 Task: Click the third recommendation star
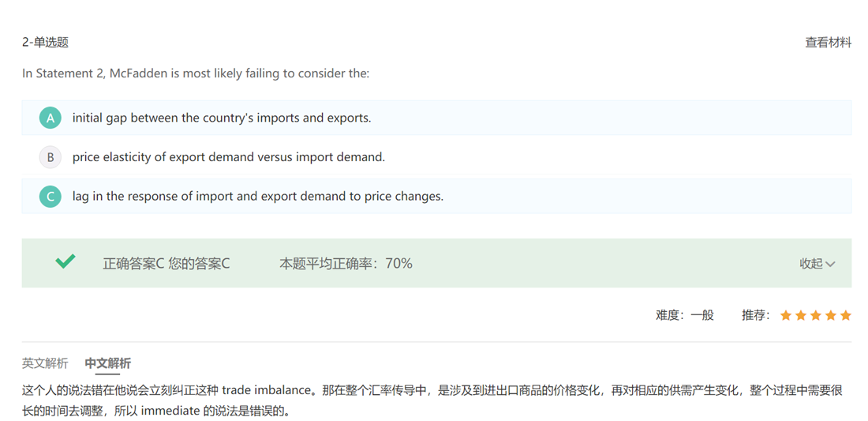[x=816, y=315]
